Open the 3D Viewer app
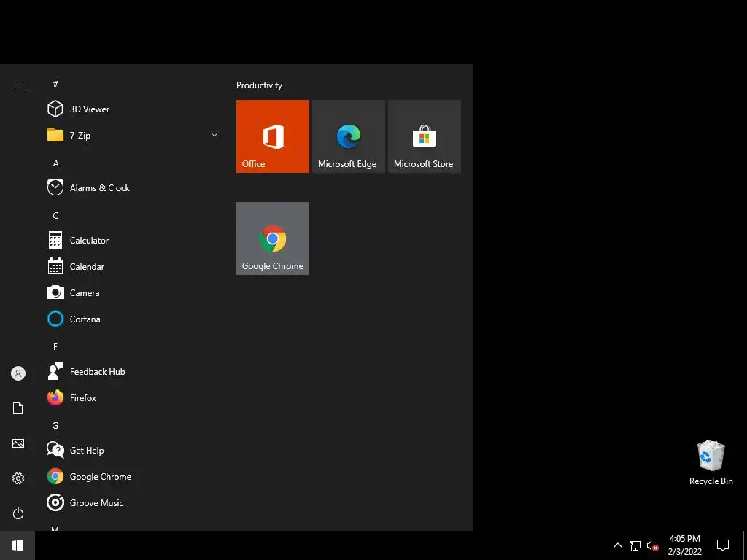This screenshot has width=747, height=560. tap(133, 109)
